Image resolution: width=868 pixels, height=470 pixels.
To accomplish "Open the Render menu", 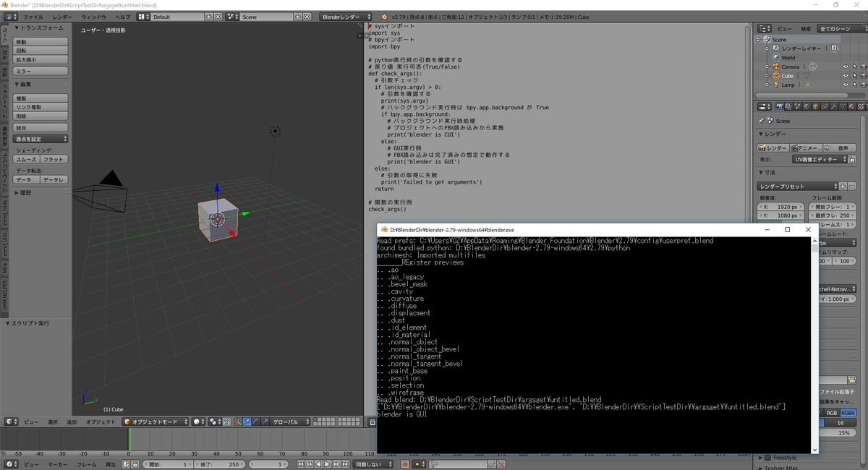I will pyautogui.click(x=62, y=17).
